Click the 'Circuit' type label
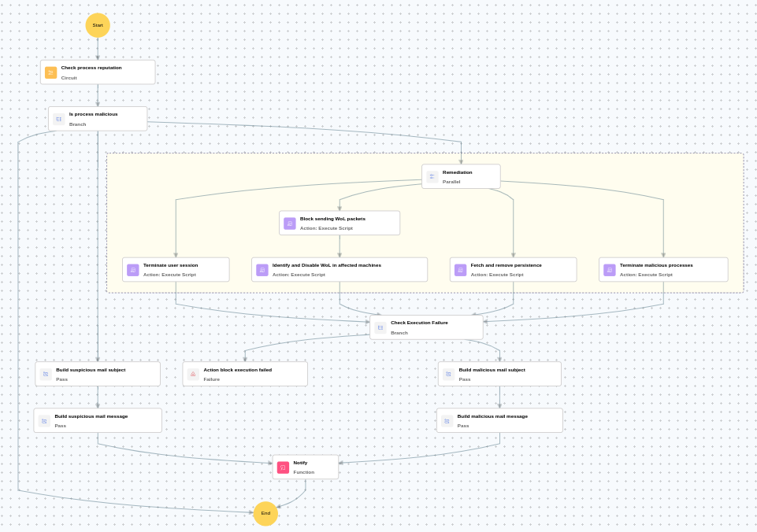 [69, 78]
